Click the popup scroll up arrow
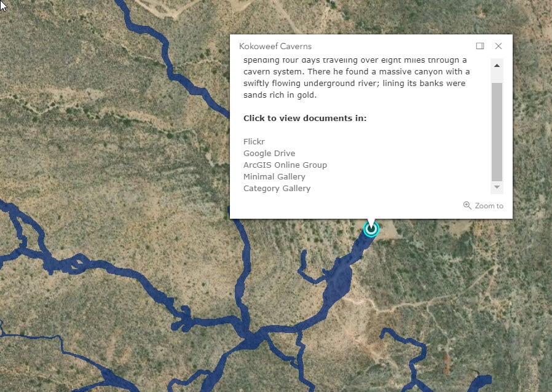The height and width of the screenshot is (392, 552). coord(497,66)
